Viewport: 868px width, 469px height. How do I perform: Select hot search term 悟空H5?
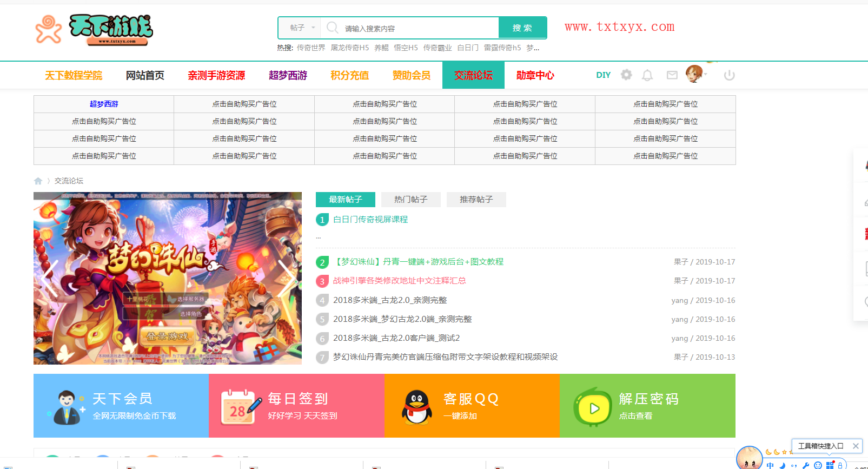pyautogui.click(x=406, y=48)
